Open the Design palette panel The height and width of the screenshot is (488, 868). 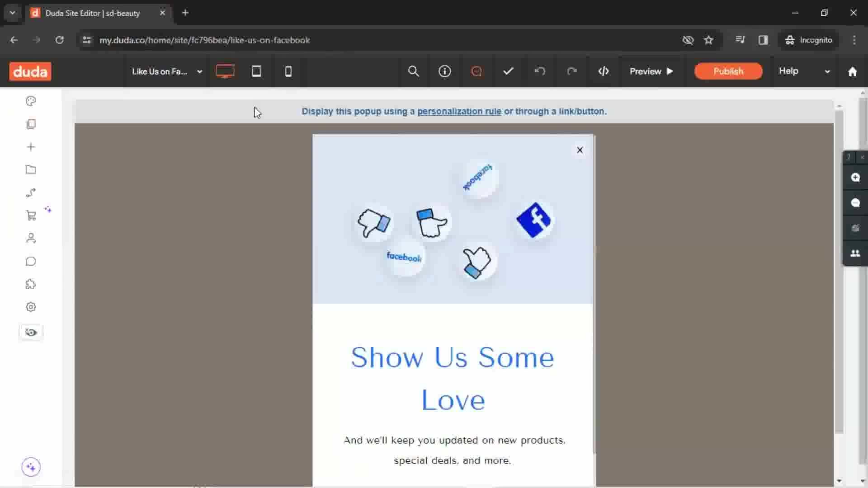pyautogui.click(x=31, y=101)
